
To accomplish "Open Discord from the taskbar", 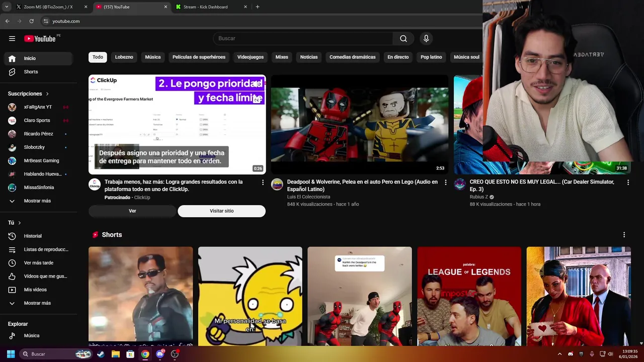I will click(160, 354).
